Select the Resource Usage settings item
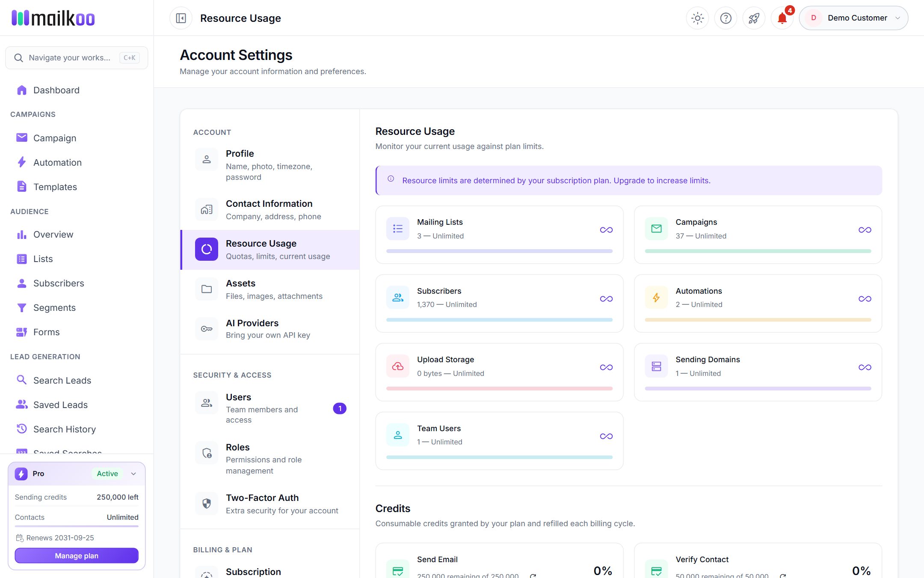This screenshot has width=924, height=578. pos(270,250)
